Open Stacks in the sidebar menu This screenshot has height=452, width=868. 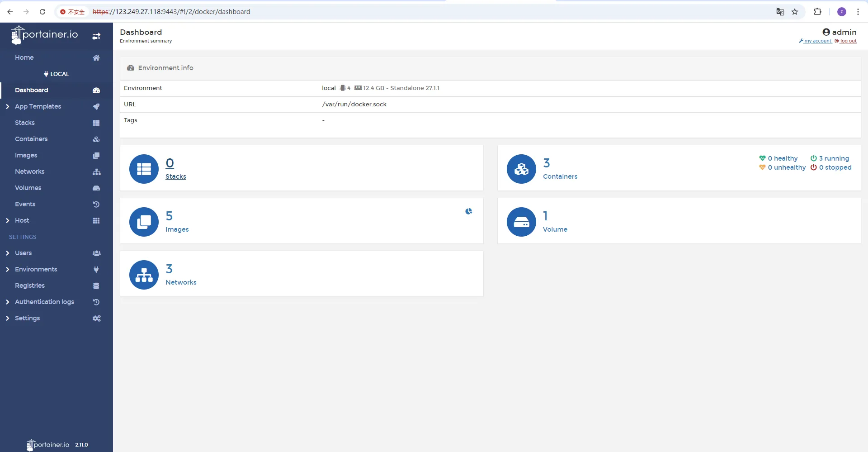point(25,123)
